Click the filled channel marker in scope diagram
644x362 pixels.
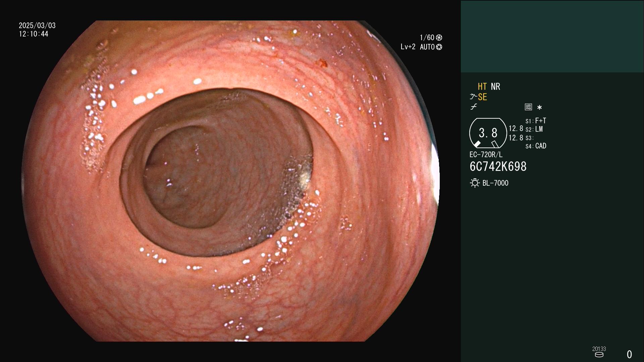(x=477, y=144)
